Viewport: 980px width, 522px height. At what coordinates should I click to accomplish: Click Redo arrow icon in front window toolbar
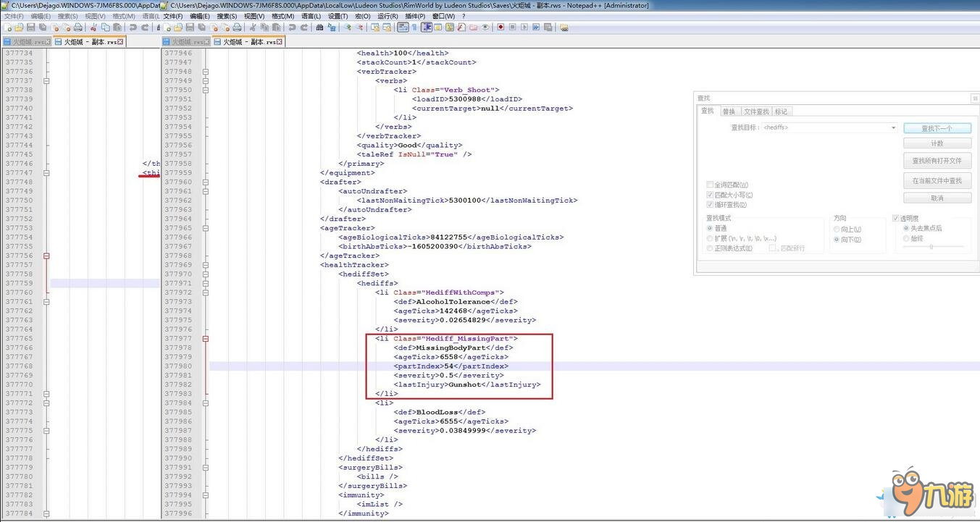[x=304, y=28]
